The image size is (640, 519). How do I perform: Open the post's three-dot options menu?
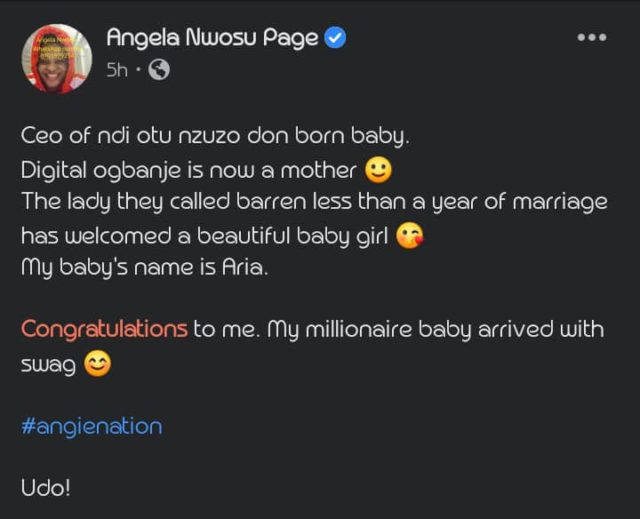click(x=592, y=38)
